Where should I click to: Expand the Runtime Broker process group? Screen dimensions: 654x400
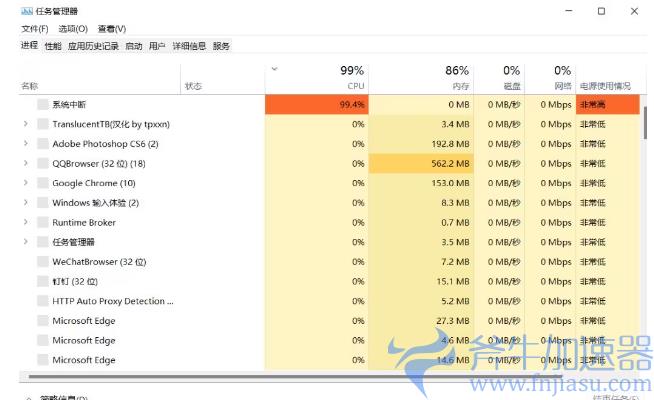pos(25,222)
